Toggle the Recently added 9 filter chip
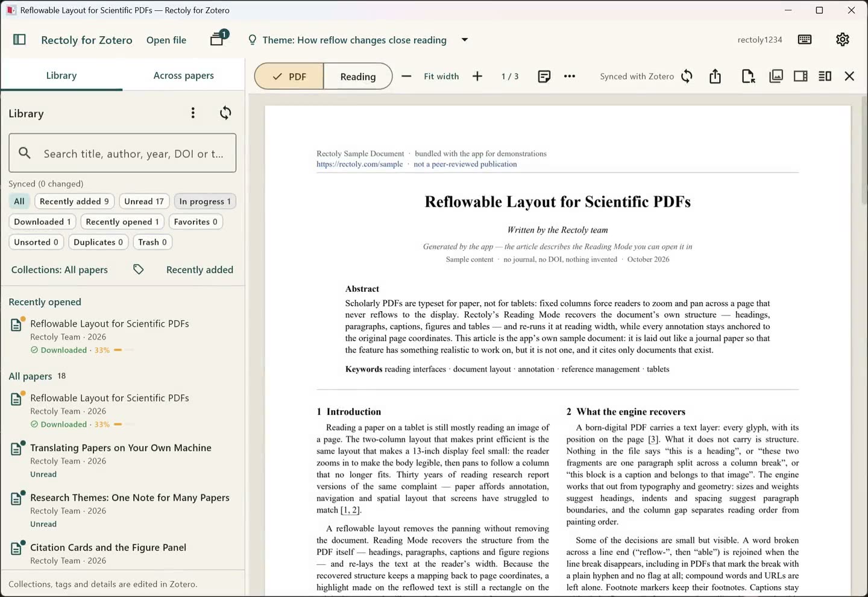The image size is (868, 597). point(74,201)
